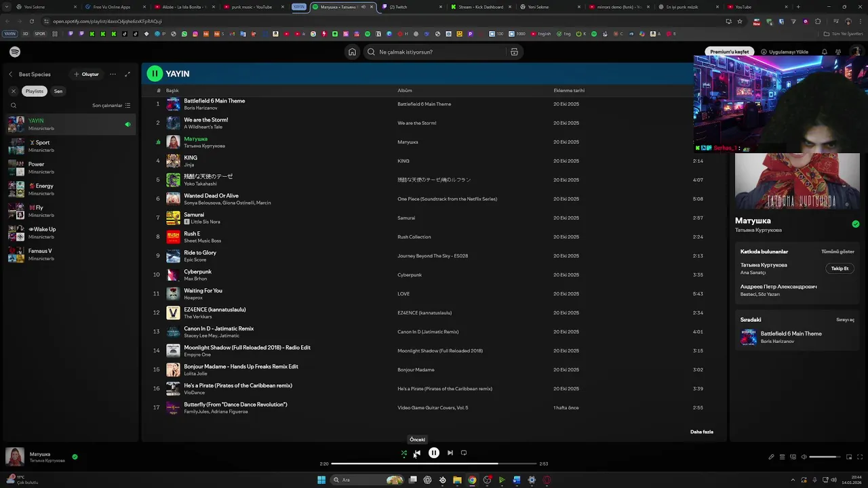
Task: Open the Browse icon beside the search field
Action: pyautogui.click(x=514, y=52)
